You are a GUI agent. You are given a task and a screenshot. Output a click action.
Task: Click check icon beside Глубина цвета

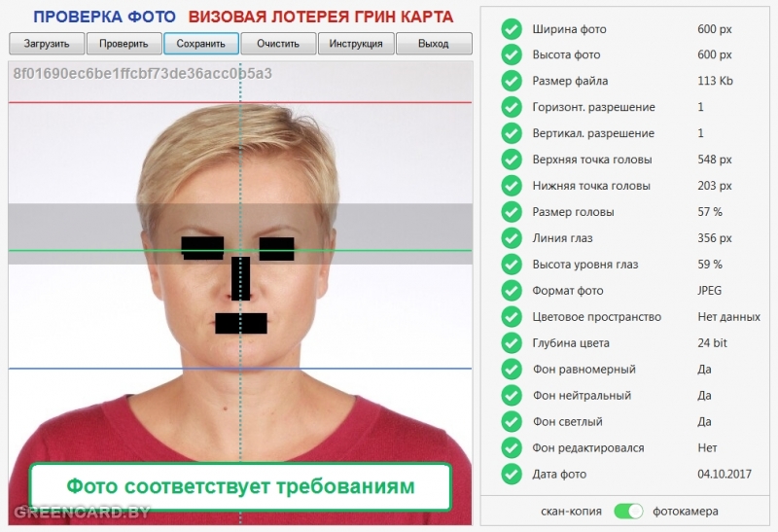(512, 343)
